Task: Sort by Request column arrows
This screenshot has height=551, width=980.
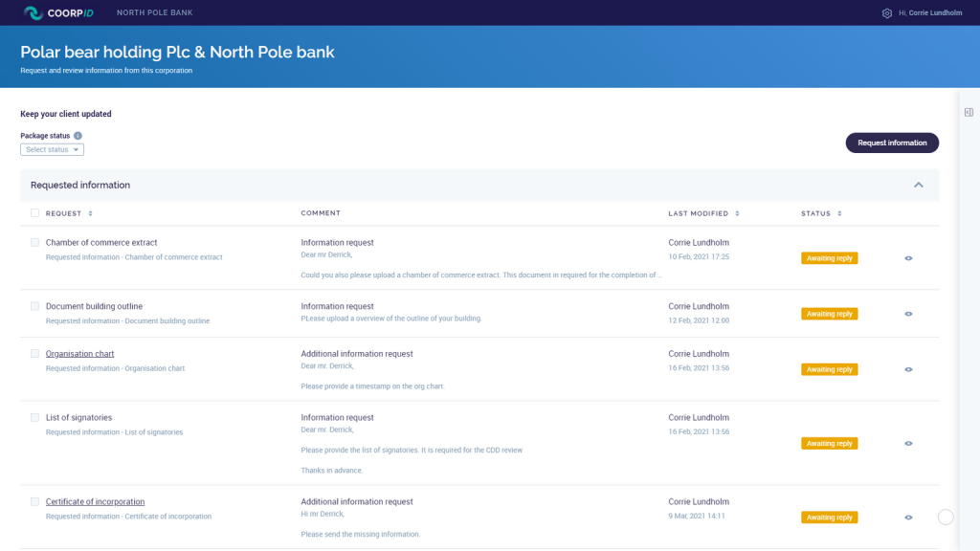Action: 90,213
